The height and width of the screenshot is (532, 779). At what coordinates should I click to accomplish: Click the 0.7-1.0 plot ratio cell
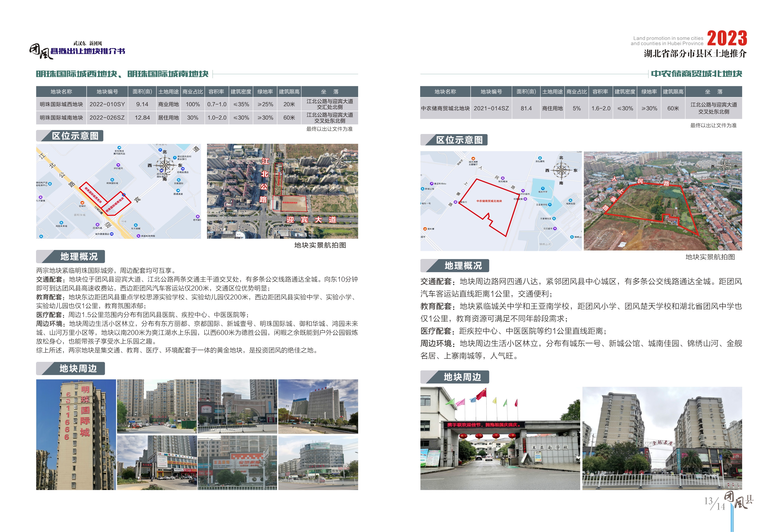point(217,104)
